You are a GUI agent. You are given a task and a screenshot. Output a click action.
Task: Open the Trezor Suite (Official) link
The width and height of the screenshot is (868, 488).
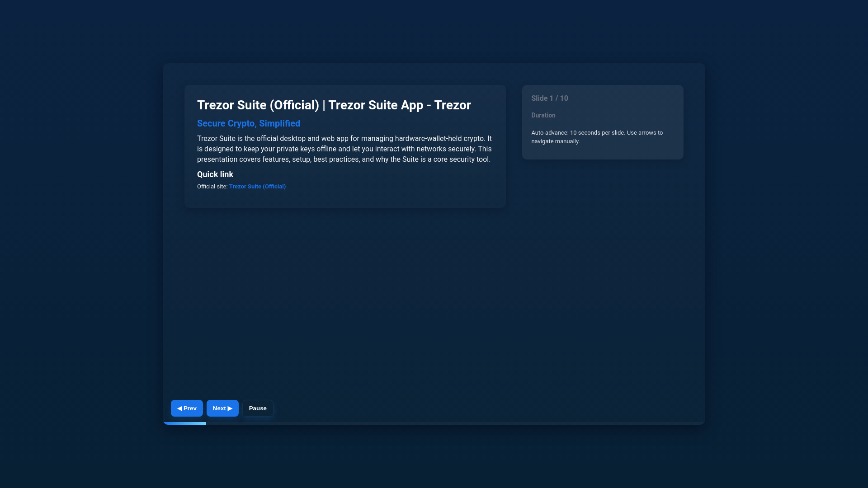coord(257,186)
